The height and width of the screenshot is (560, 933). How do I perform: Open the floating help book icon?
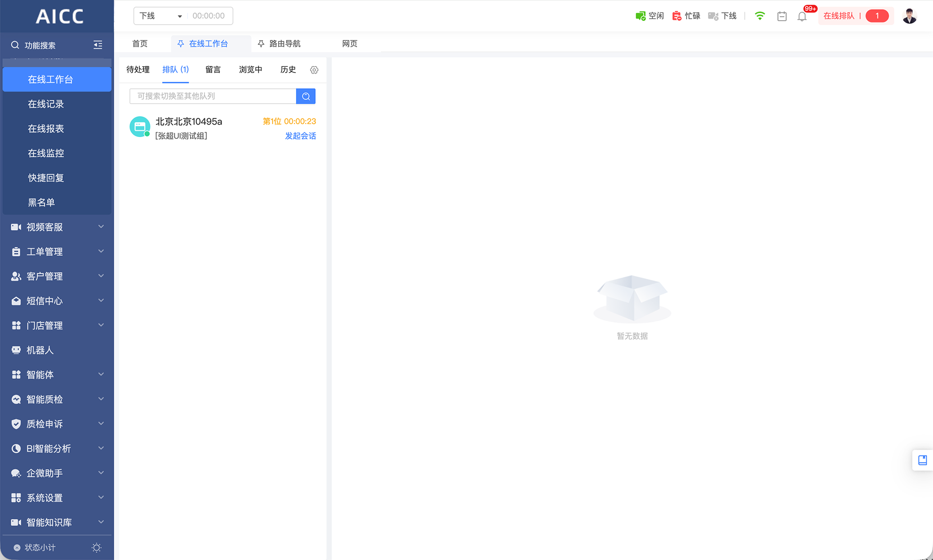922,460
